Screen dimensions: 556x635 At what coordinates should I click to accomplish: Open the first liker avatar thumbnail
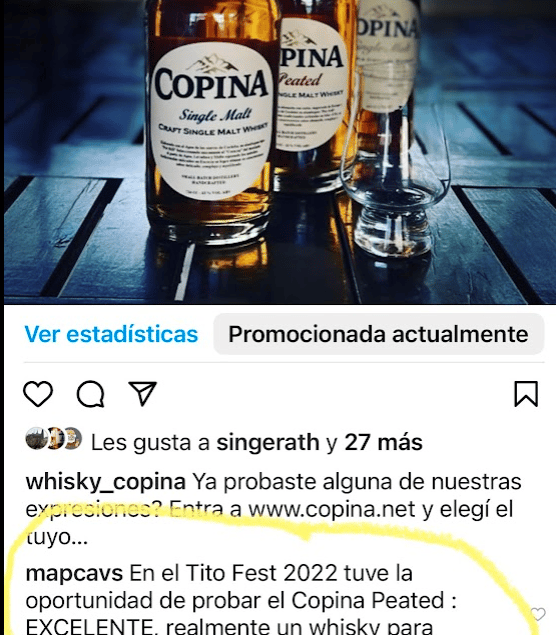tap(36, 438)
